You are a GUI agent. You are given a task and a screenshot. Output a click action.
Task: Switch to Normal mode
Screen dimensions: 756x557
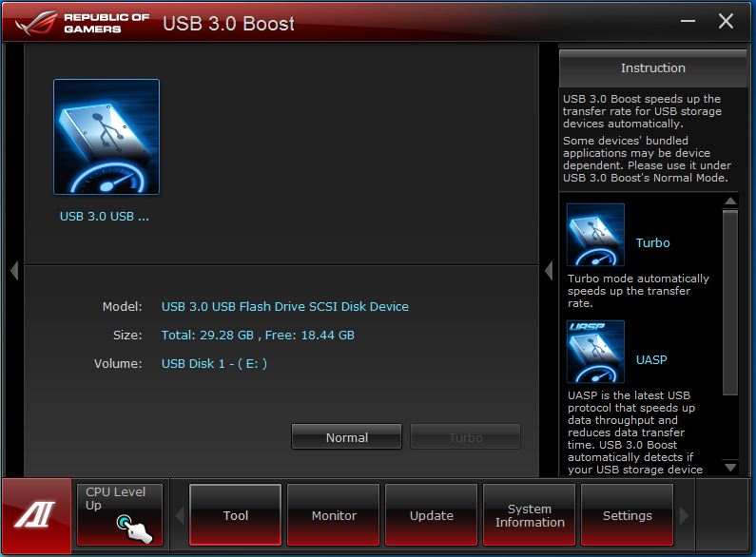tap(347, 437)
